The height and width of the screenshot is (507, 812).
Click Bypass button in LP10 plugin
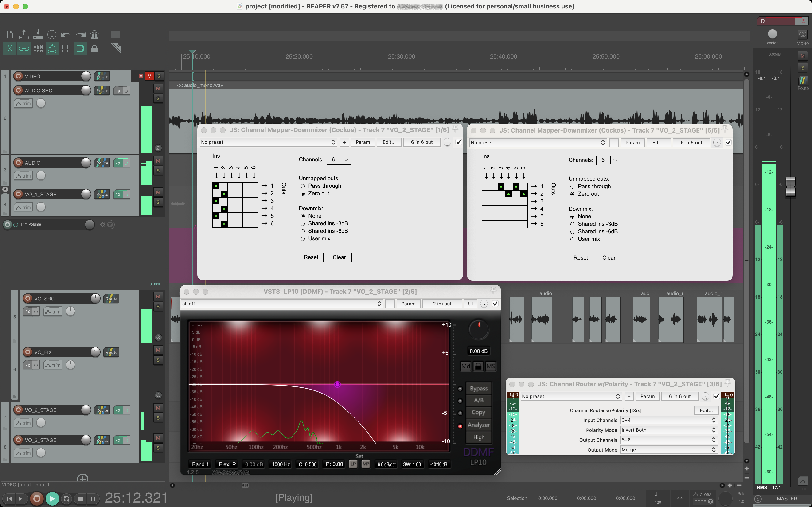tap(478, 389)
